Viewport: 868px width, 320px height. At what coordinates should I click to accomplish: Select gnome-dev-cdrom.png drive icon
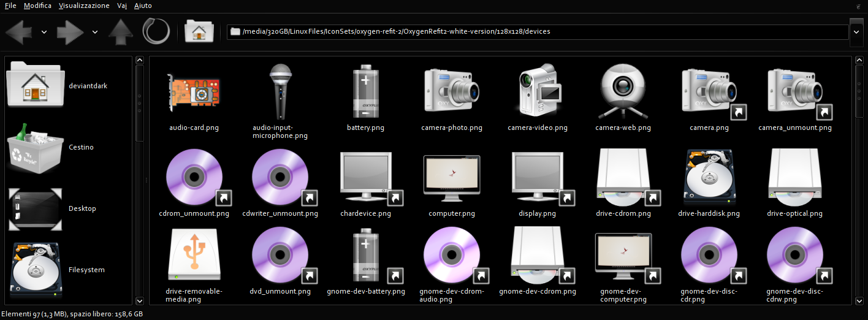coord(542,254)
